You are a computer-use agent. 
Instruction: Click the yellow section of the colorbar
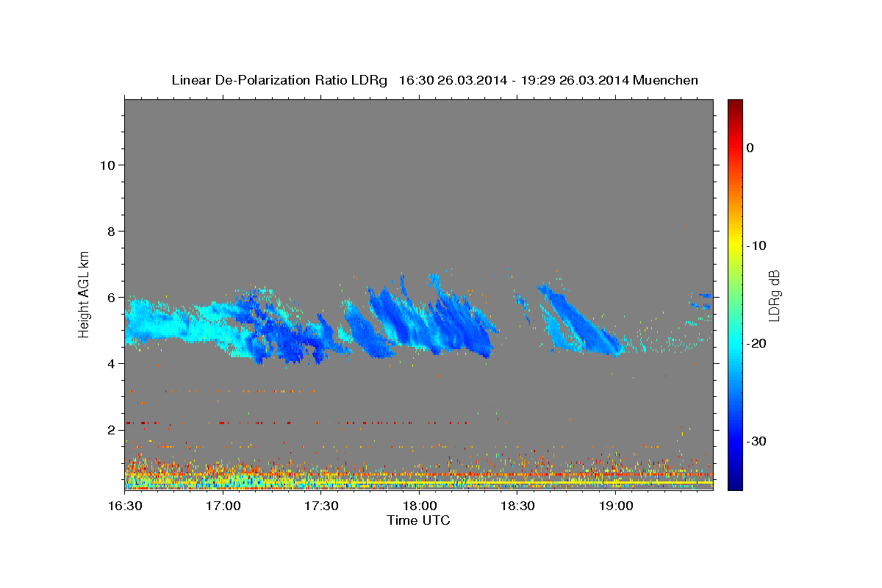pyautogui.click(x=735, y=243)
